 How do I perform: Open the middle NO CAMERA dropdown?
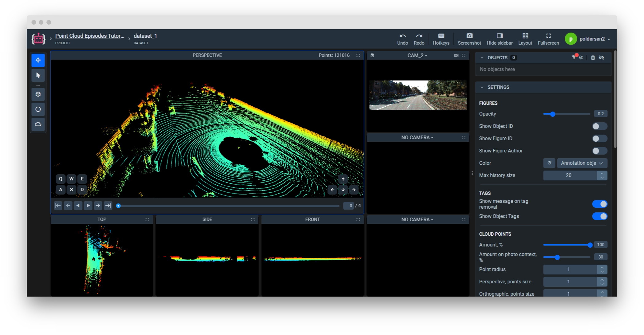pyautogui.click(x=417, y=137)
